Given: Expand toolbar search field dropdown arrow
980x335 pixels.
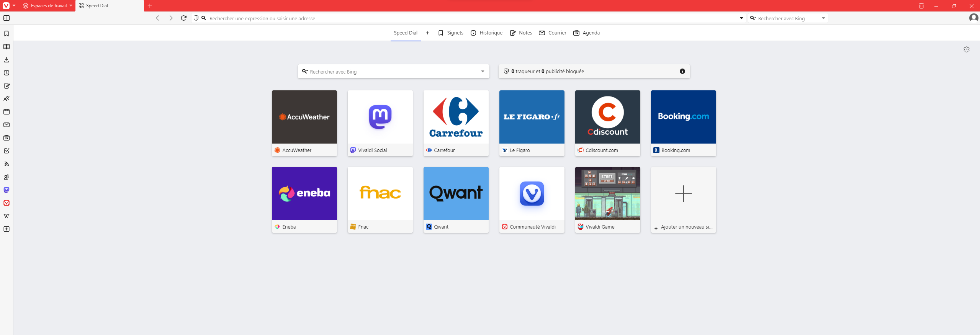Looking at the screenshot, I should [x=823, y=18].
